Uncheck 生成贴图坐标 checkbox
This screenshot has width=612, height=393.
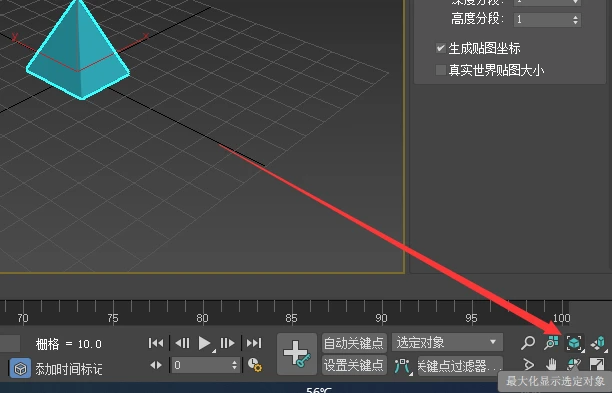pos(441,48)
